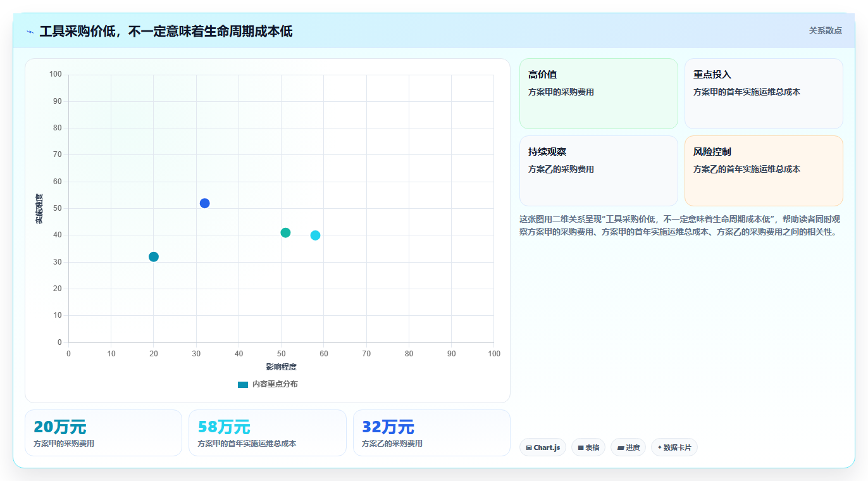Click the x-axis tick label 100
The image size is (868, 481).
494,353
